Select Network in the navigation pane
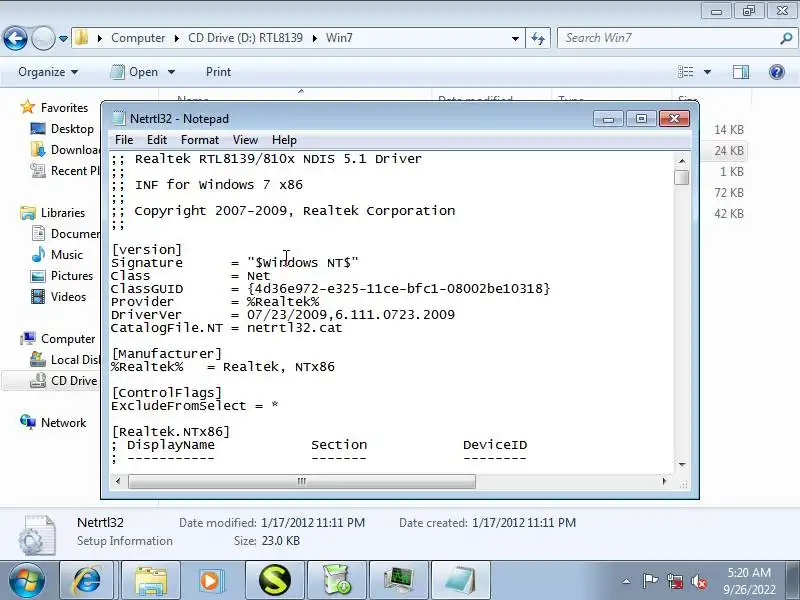Viewport: 800px width, 600px height. point(53,422)
